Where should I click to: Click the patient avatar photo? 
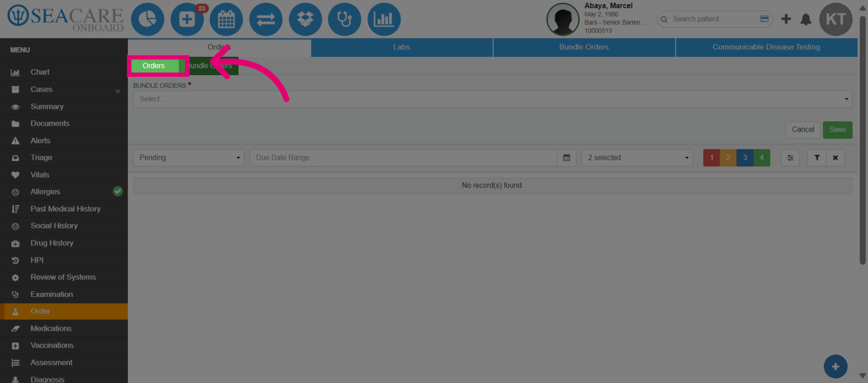coord(563,19)
